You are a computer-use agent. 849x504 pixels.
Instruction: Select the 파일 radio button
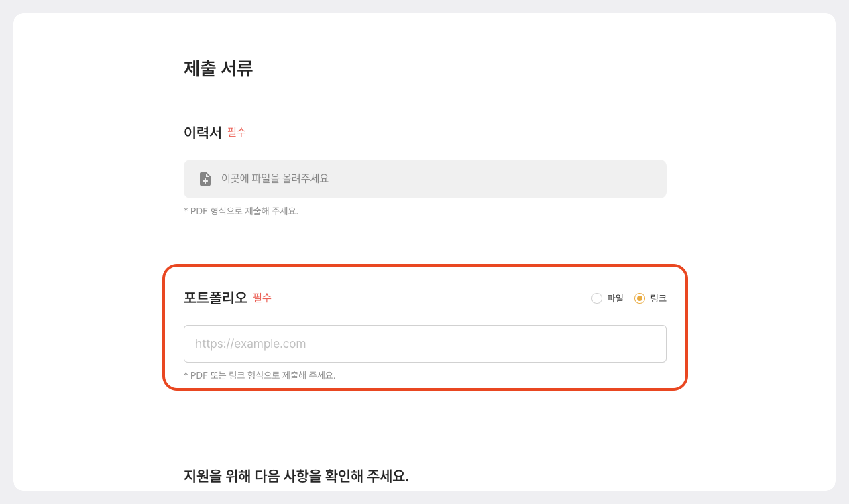click(597, 298)
